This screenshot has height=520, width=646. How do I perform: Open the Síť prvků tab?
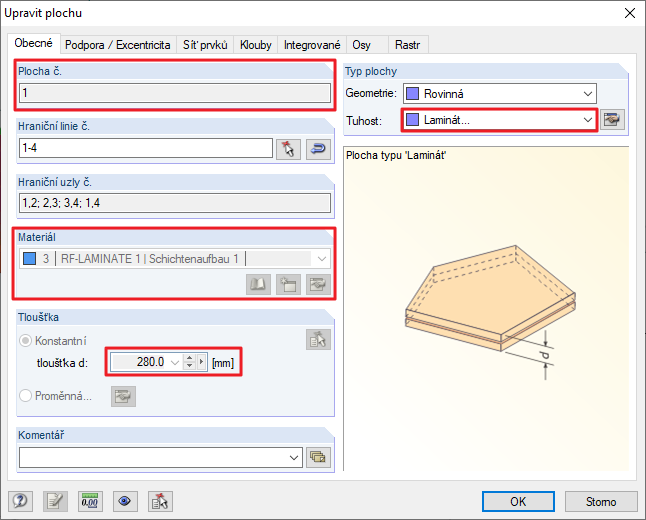pyautogui.click(x=205, y=45)
